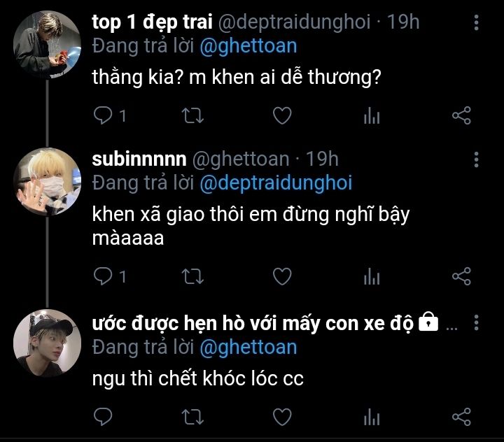Open more options for the locked account tweet

[477, 323]
